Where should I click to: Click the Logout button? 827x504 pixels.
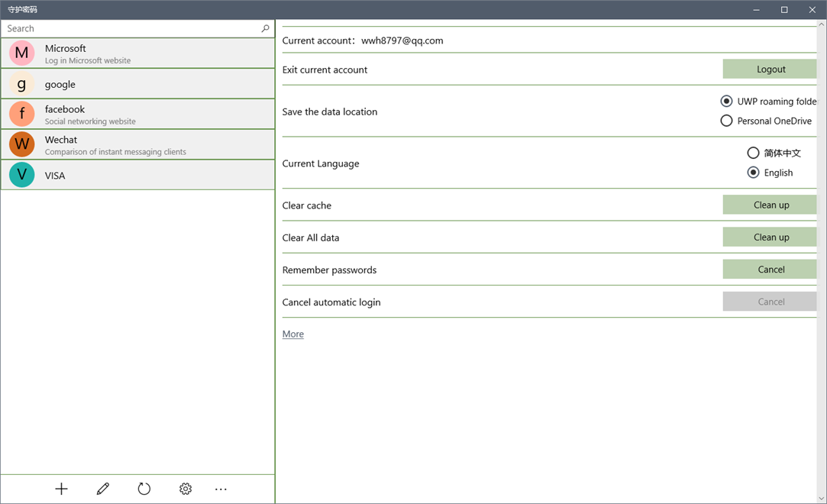coord(770,69)
